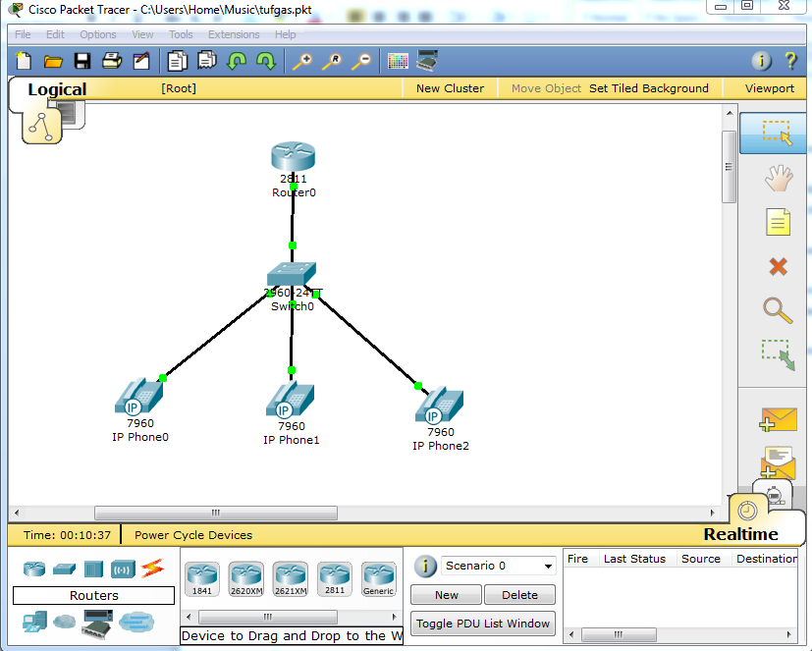Open the Activity Wizard icon
This screenshot has width=812, height=651.
tap(140, 61)
